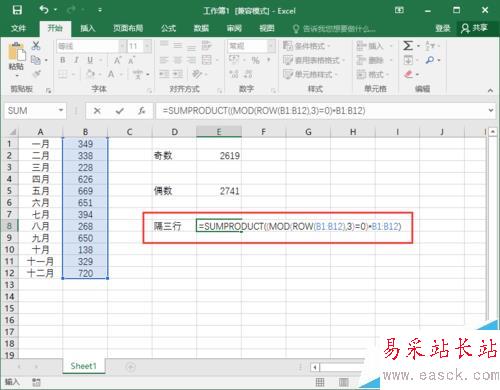Click the Paste clipboard icon

pyautogui.click(x=16, y=52)
